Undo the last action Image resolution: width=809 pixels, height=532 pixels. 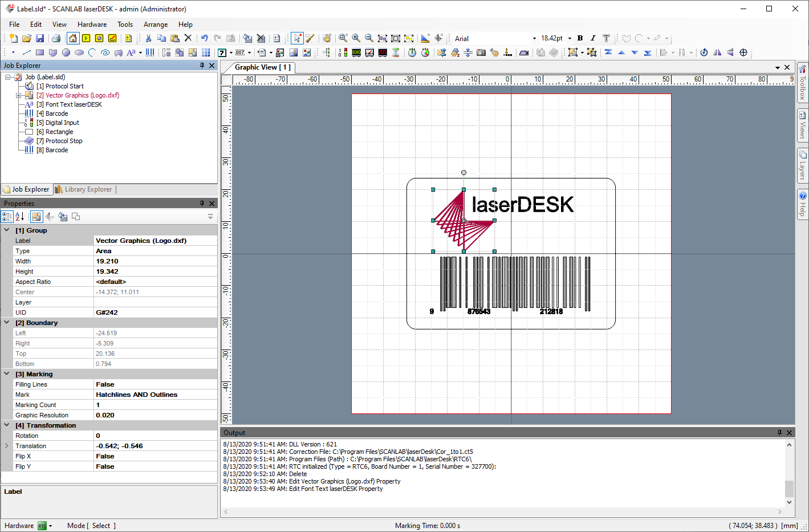pos(204,38)
